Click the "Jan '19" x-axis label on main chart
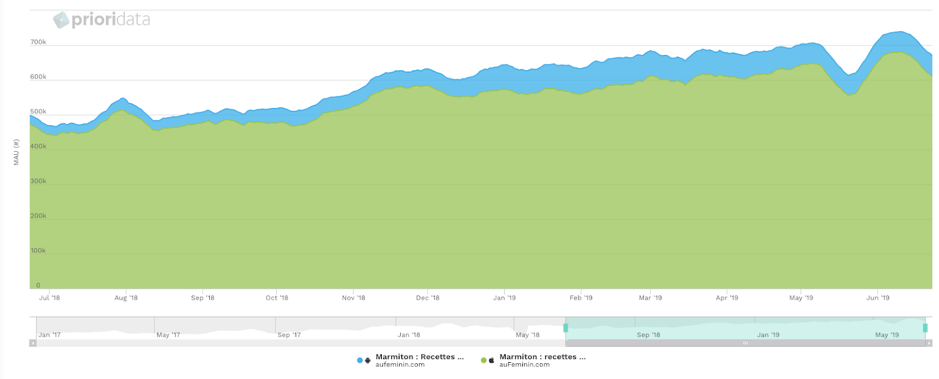939x379 pixels. 504,298
